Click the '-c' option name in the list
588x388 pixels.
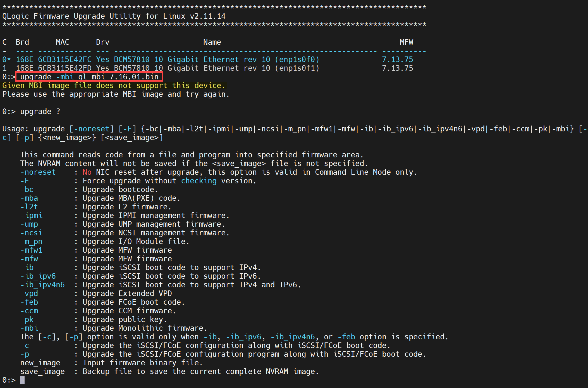pos(24,346)
